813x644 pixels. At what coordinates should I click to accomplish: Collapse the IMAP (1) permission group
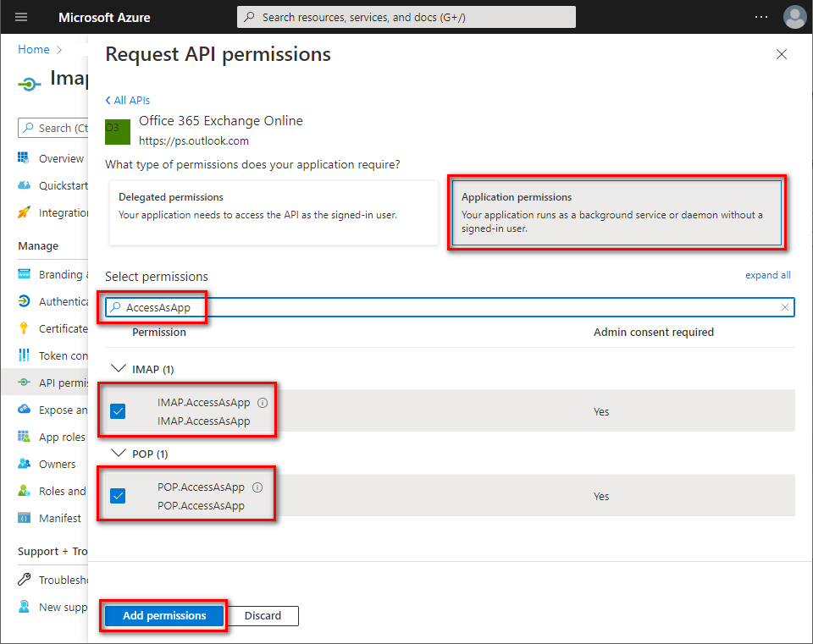(x=119, y=369)
